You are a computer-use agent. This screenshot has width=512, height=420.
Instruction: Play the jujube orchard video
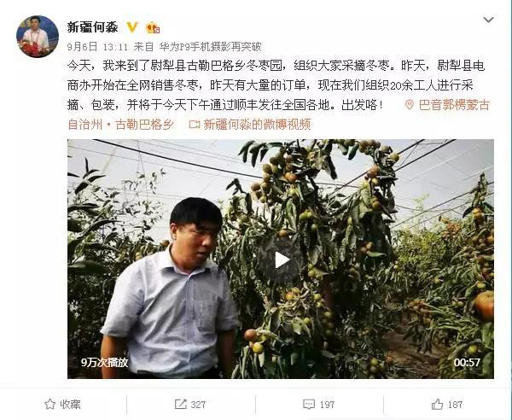coord(281,260)
